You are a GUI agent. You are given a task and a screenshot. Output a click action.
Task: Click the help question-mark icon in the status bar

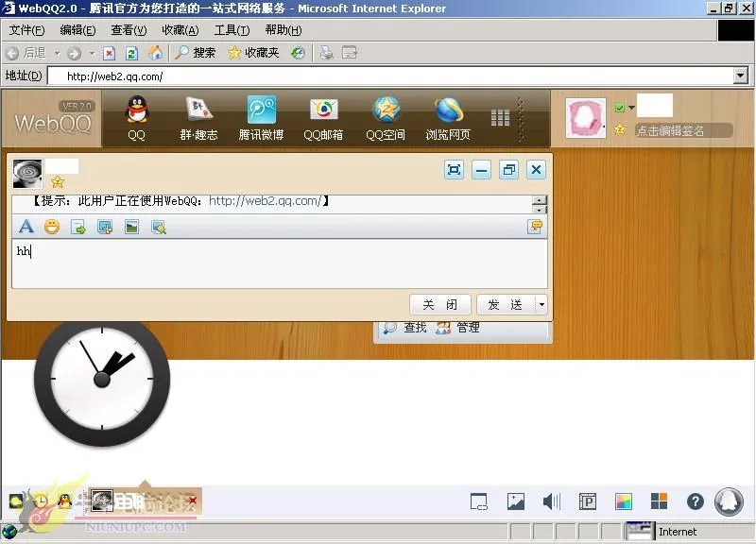(x=695, y=501)
